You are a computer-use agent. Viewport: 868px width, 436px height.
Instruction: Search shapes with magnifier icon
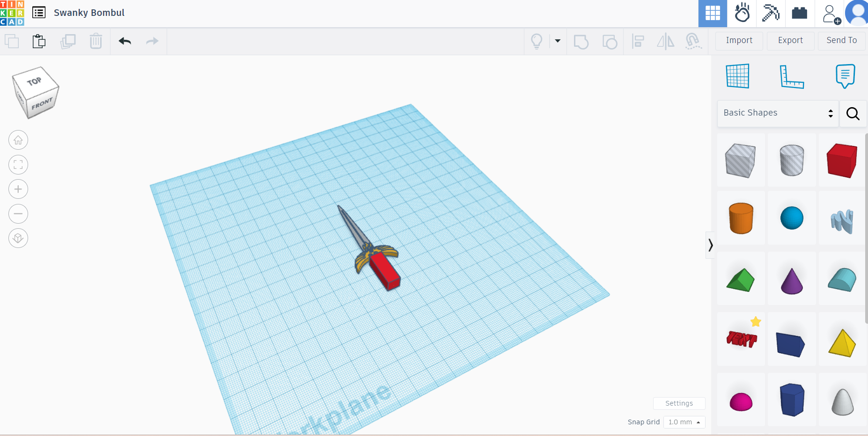[853, 113]
